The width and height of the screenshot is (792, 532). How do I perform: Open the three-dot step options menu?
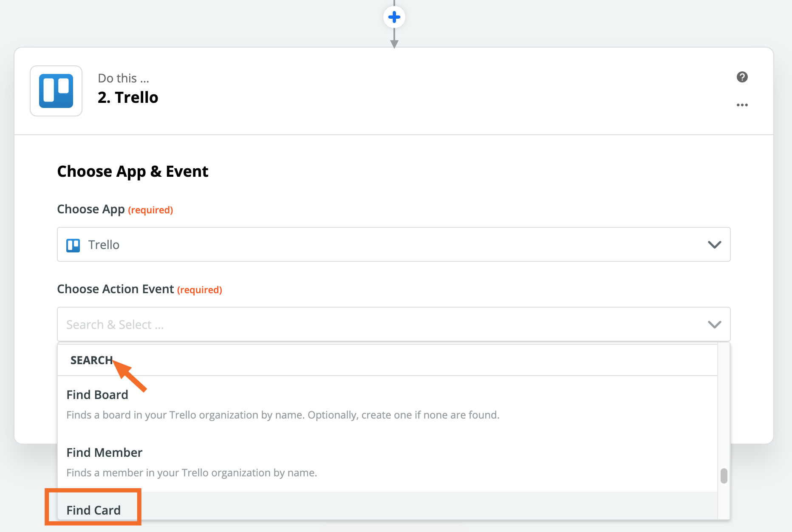[742, 105]
